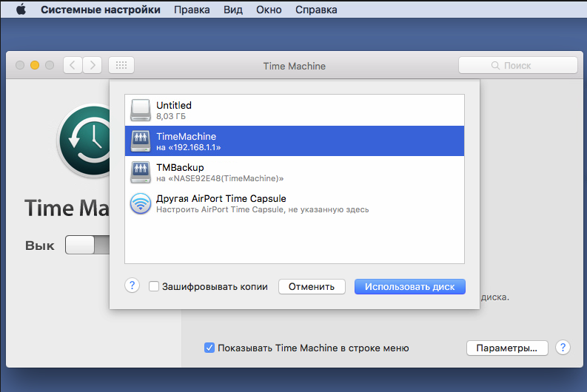Viewport: 587px width, 392px height.
Task: Open the Вид menu
Action: (x=233, y=10)
